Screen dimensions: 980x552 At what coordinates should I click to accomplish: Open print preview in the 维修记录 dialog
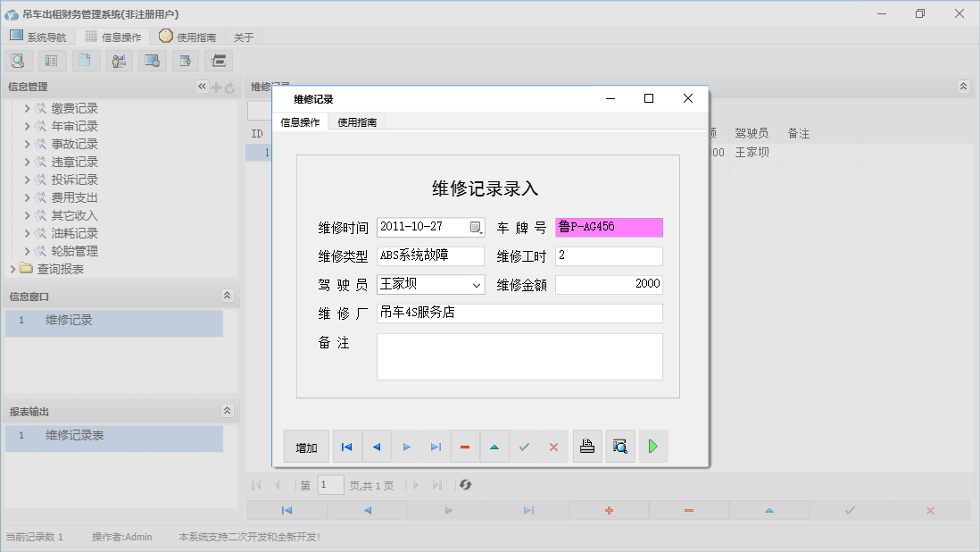[x=620, y=446]
